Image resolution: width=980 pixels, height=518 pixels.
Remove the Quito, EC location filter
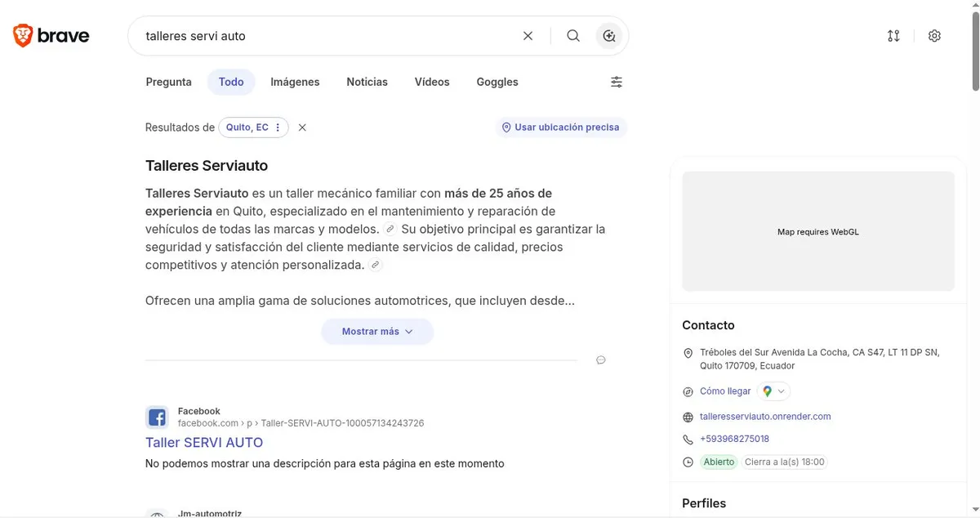click(302, 127)
